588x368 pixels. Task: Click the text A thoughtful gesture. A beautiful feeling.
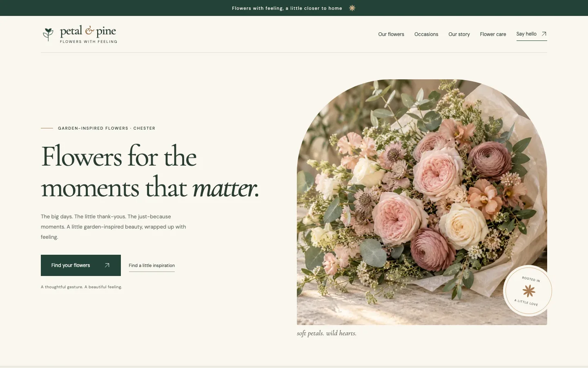(81, 287)
